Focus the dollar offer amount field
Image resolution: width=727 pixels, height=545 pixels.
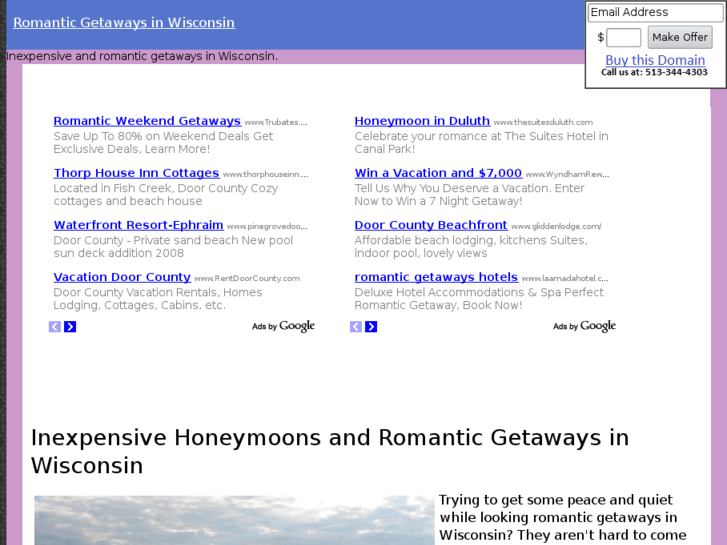[624, 37]
